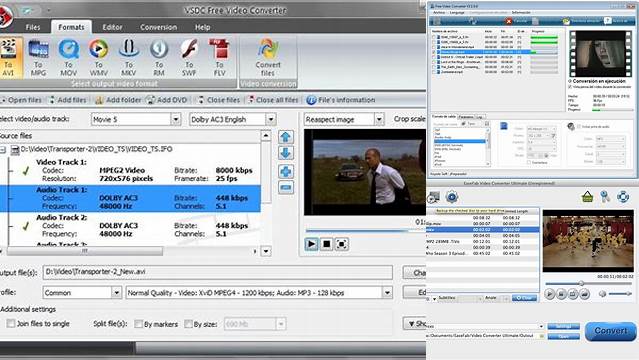Open the Reaspect image dropdown
The height and width of the screenshot is (360, 639).
coord(379,119)
